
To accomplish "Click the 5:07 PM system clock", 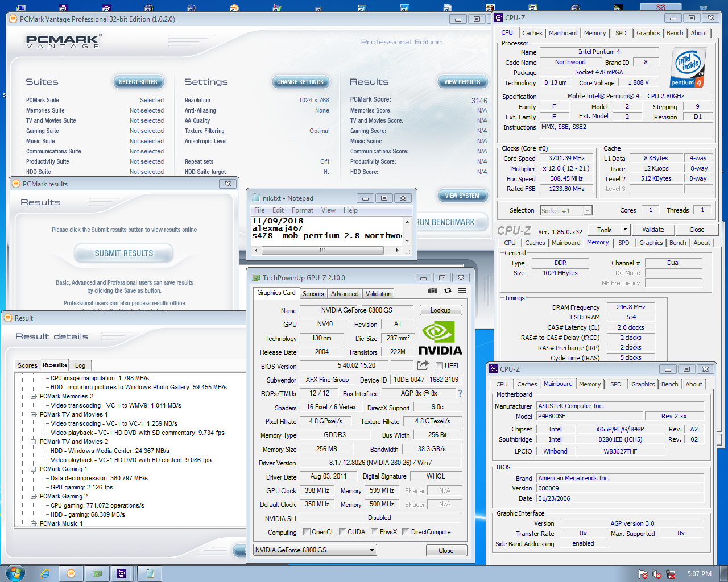I will point(699,574).
